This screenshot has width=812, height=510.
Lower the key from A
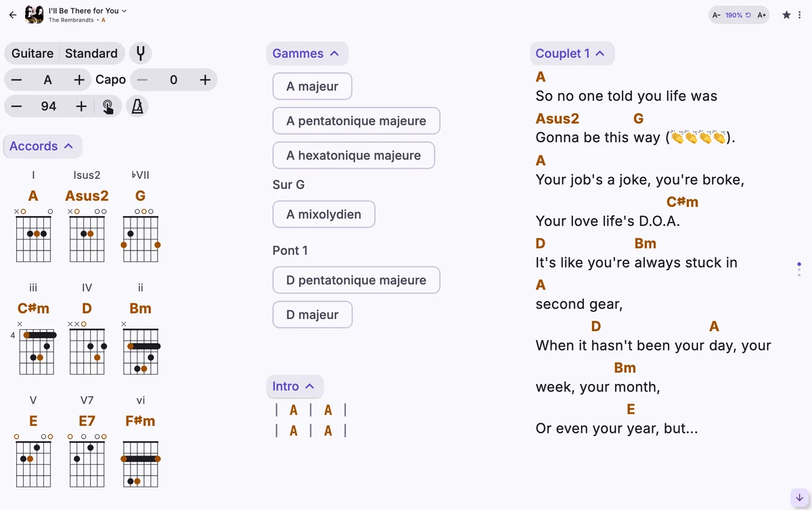click(x=17, y=80)
